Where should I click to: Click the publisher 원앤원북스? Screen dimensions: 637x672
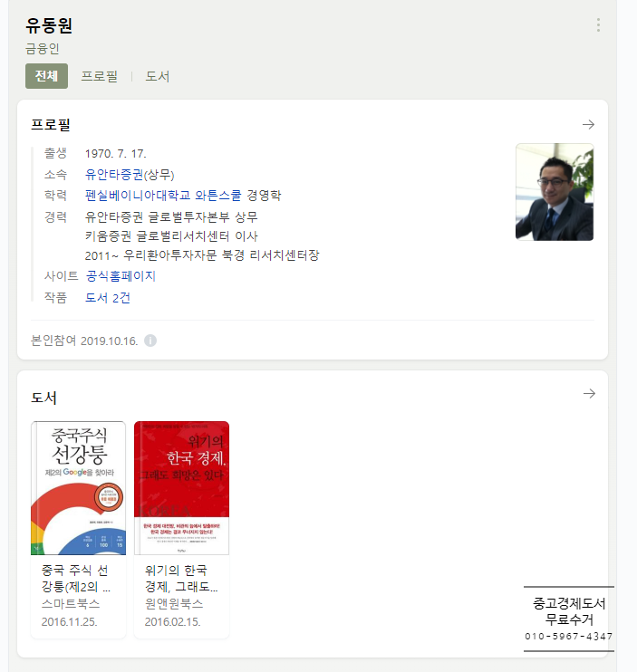pos(174,604)
